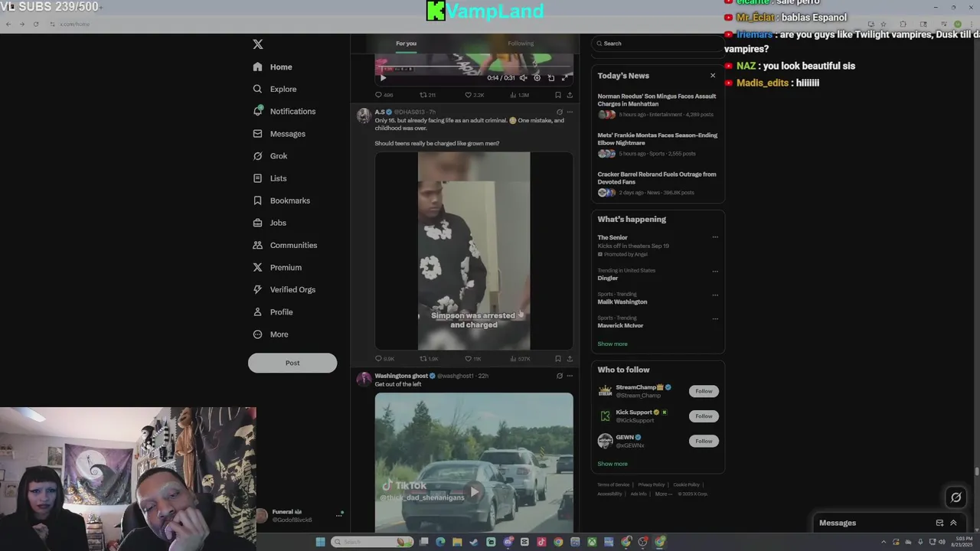Follow Kick Support

(x=704, y=416)
